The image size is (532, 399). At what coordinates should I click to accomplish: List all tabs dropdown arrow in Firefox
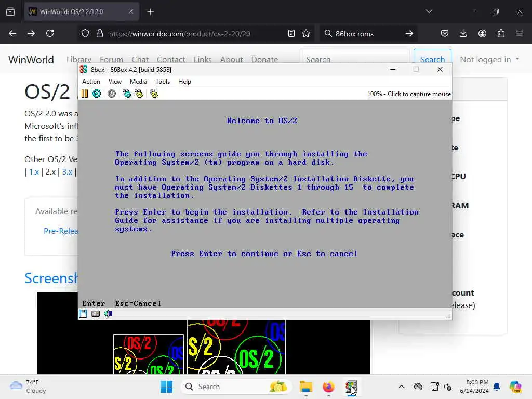pos(429,11)
